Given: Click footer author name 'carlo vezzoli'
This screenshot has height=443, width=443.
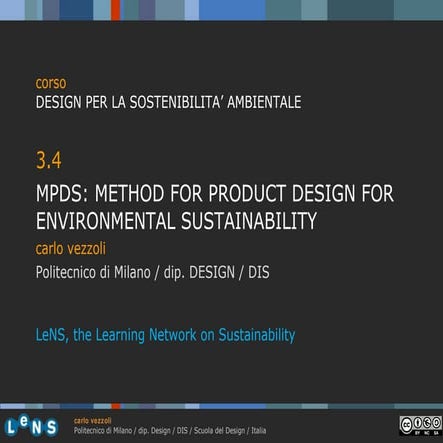Looking at the screenshot, I should (93, 421).
